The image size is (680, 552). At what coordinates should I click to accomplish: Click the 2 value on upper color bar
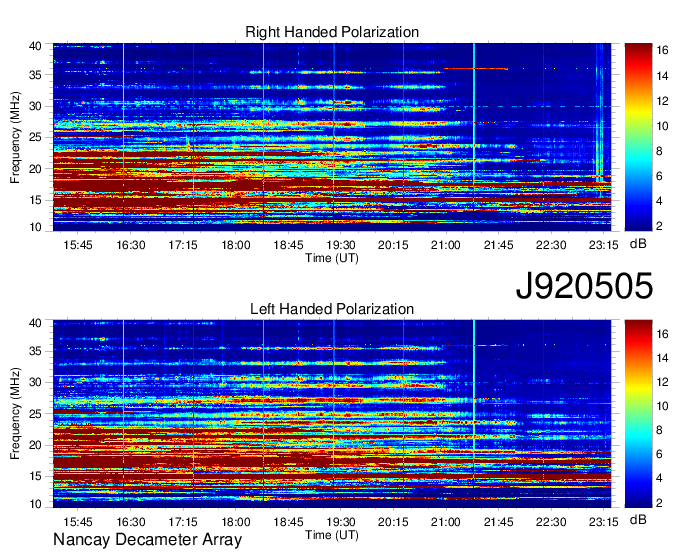659,226
